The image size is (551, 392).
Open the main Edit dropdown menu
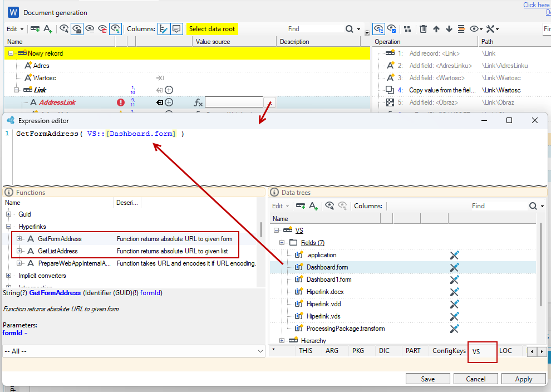coord(15,29)
